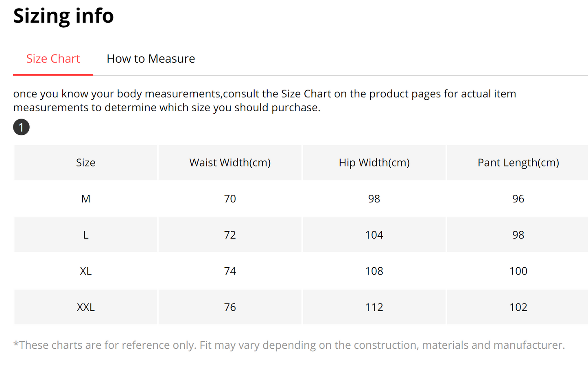
Task: Click the XL size row label
Action: tap(86, 271)
